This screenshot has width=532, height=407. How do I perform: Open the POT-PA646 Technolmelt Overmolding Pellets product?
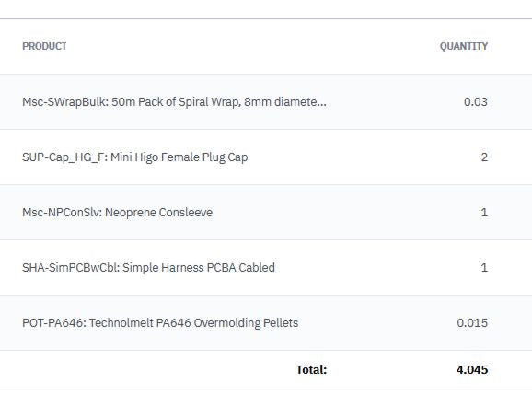click(x=160, y=323)
